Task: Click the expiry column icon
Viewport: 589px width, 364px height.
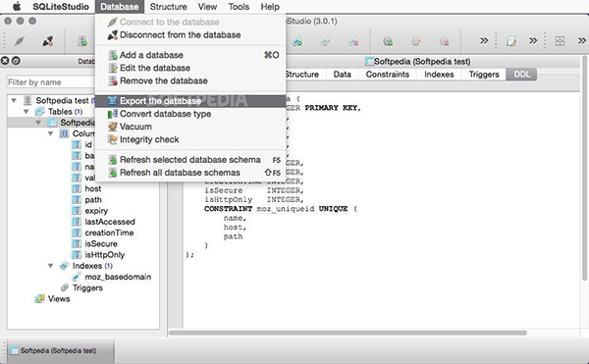Action: [x=77, y=211]
